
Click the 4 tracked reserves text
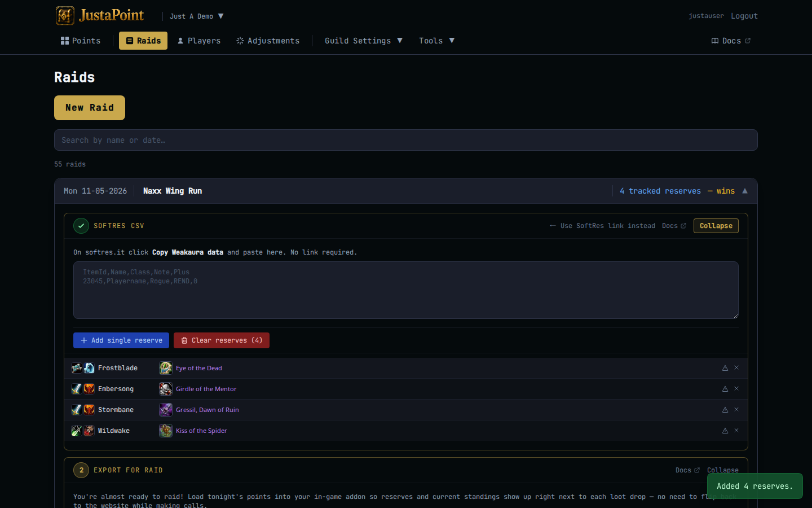point(660,191)
